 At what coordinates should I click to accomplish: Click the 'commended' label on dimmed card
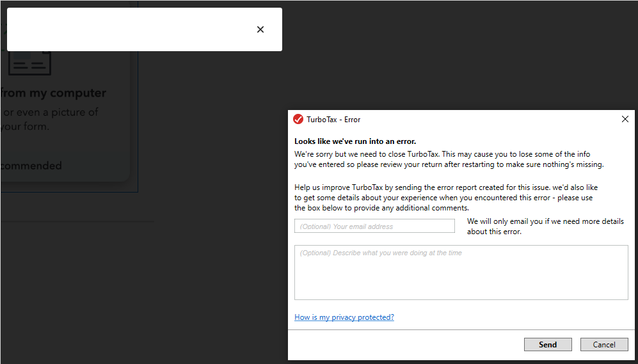pos(31,166)
